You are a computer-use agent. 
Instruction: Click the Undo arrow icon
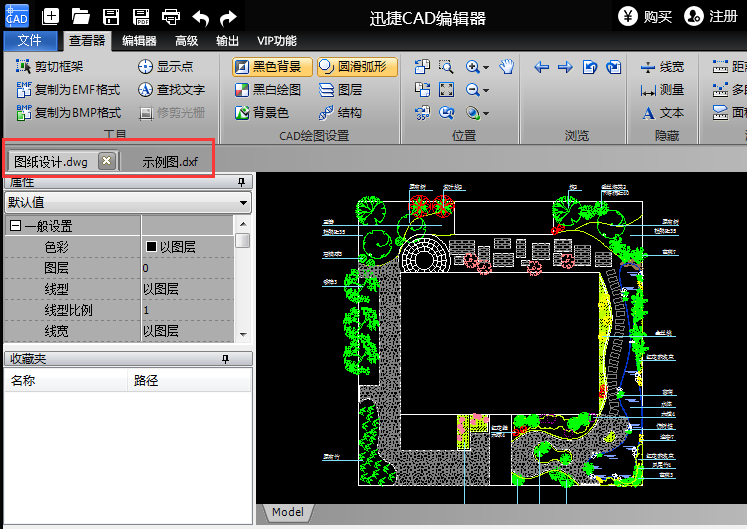(x=200, y=16)
